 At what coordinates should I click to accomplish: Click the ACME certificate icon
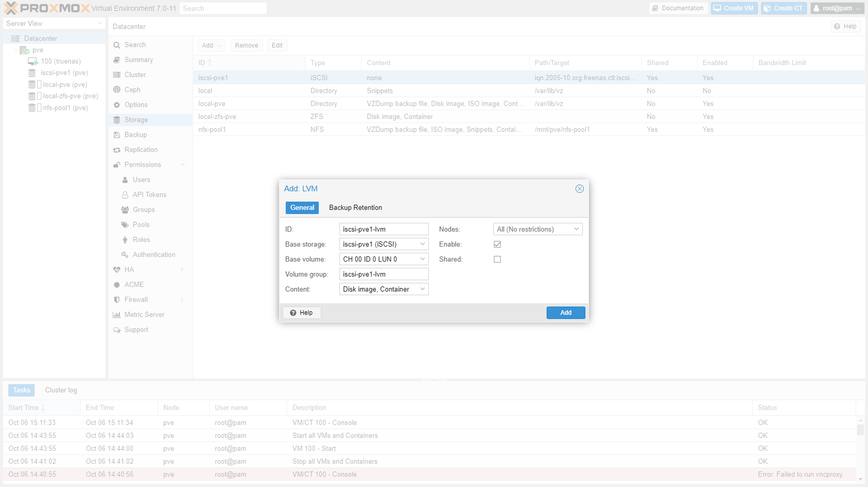click(x=117, y=285)
